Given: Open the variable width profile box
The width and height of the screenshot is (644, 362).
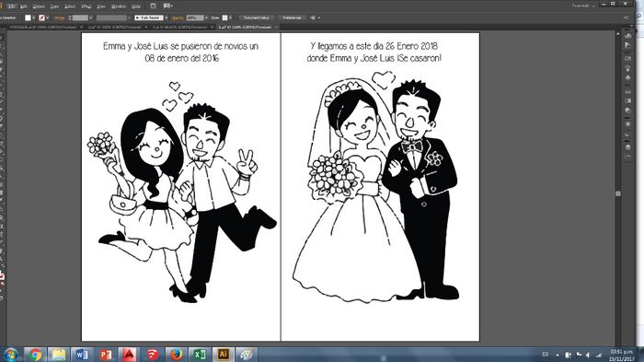Looking at the screenshot, I should 111,18.
